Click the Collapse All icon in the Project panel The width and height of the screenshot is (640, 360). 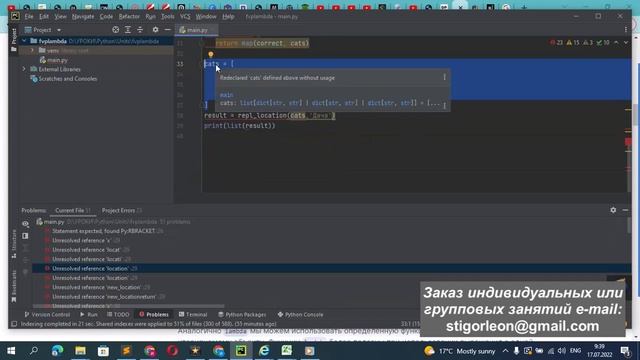point(140,30)
